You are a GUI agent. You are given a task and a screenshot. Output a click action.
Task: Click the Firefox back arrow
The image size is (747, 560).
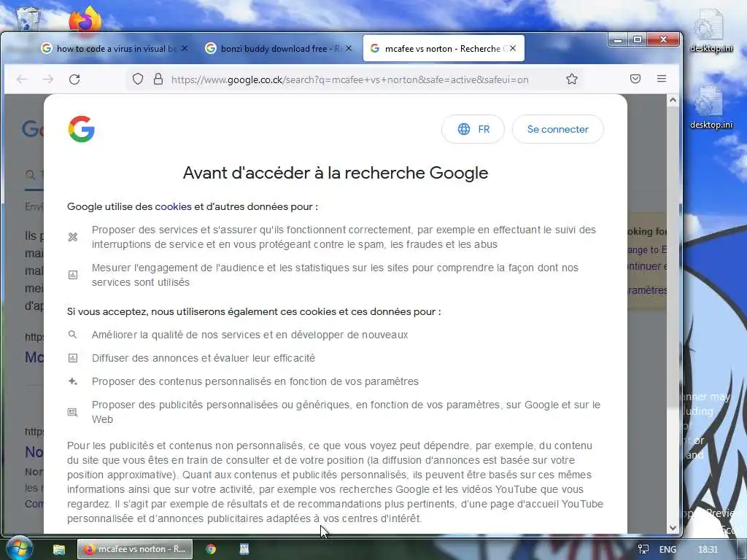[x=22, y=79]
